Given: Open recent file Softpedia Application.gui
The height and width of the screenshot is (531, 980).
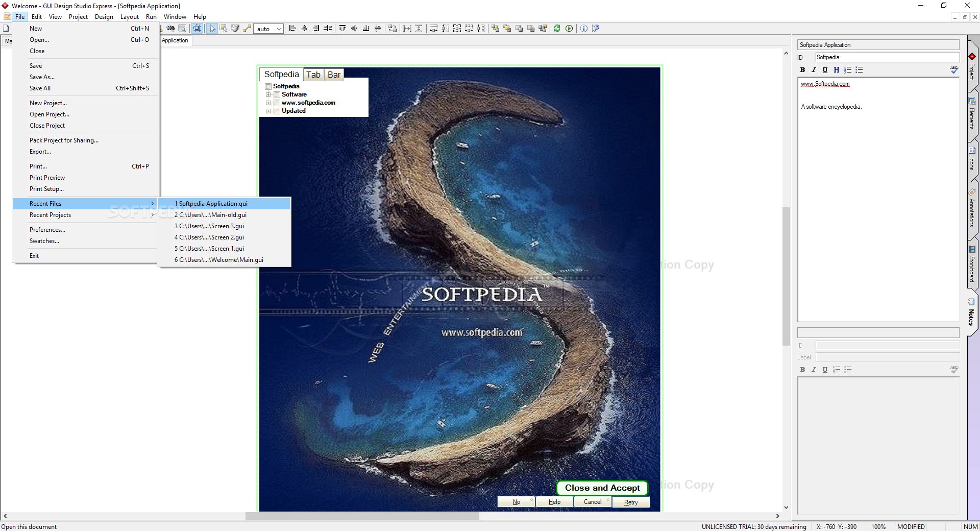Looking at the screenshot, I should (x=225, y=204).
